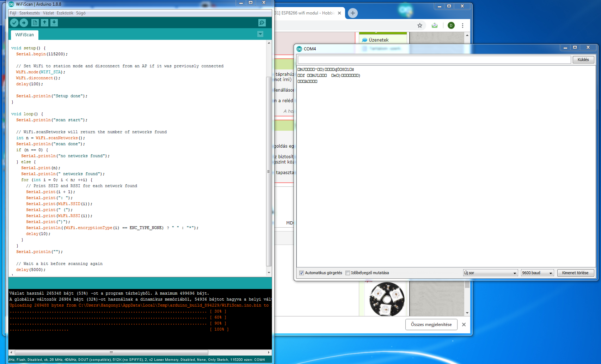Click the Kimenet törlése button
601x364 pixels.
(575, 273)
